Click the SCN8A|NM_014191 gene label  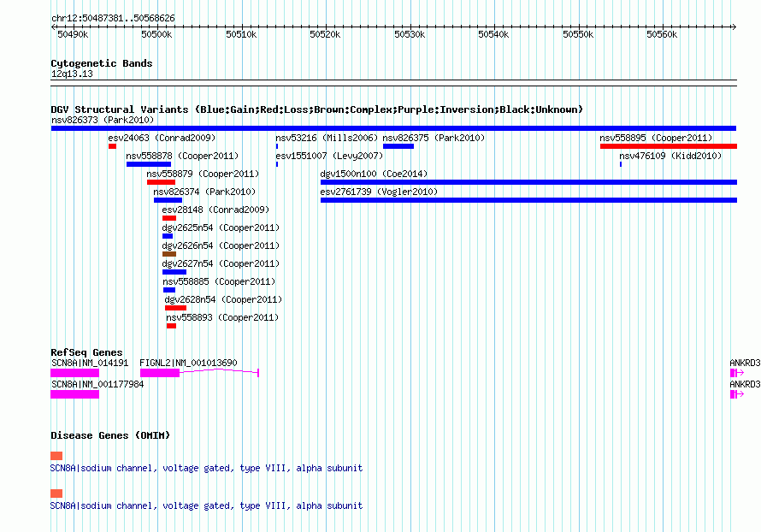tap(90, 363)
